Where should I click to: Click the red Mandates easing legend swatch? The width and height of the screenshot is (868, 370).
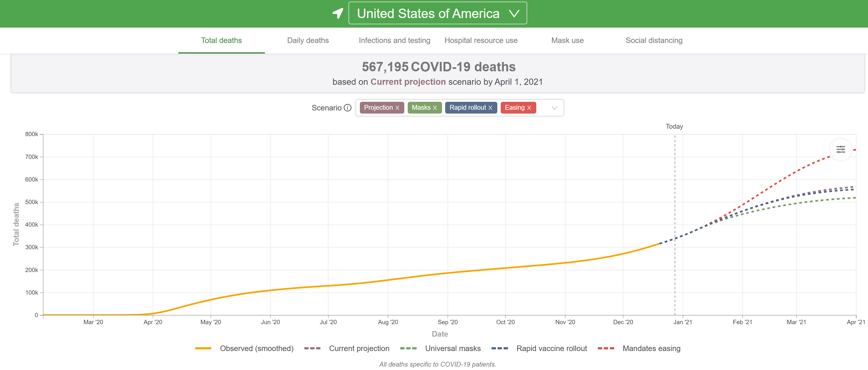tap(606, 348)
